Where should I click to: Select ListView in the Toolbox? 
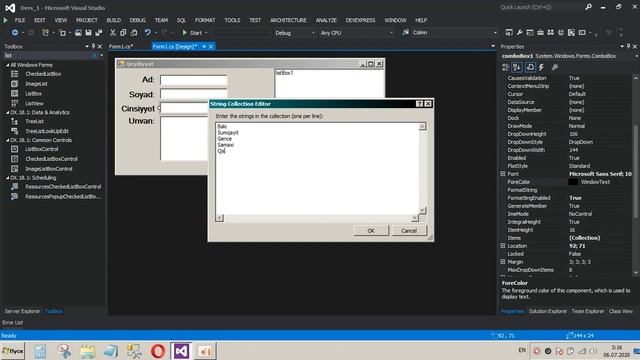click(34, 103)
